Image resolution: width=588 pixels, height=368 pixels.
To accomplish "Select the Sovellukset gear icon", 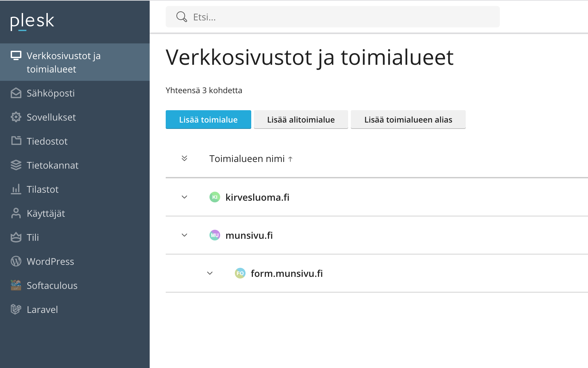I will (16, 117).
